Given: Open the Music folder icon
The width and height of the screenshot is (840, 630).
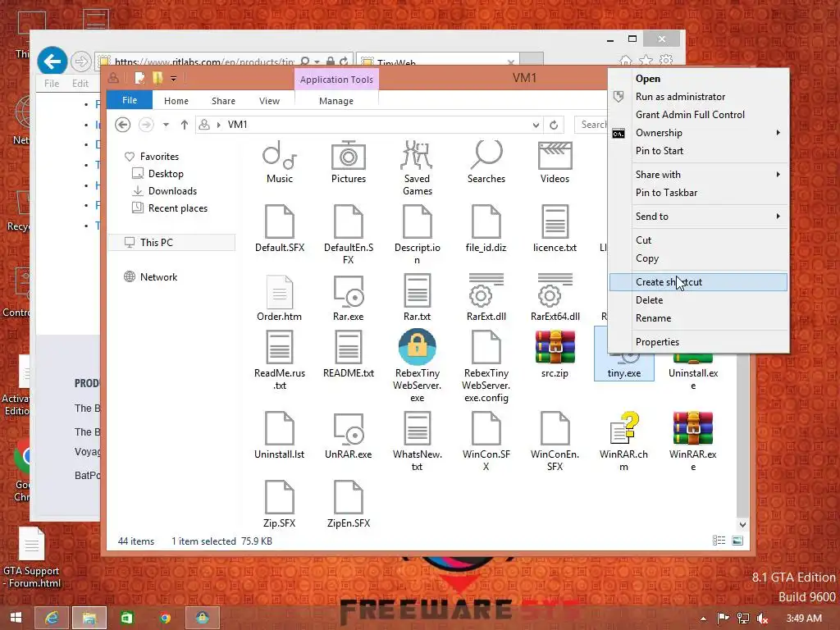Looking at the screenshot, I should click(280, 155).
